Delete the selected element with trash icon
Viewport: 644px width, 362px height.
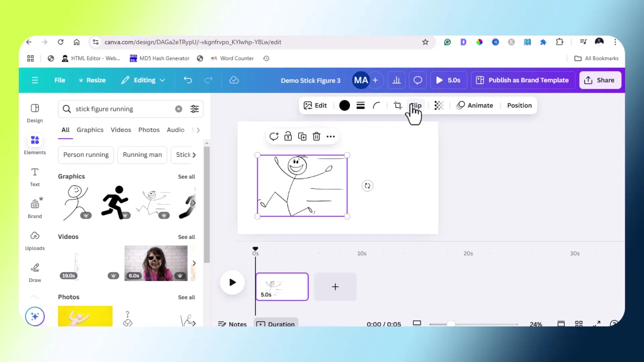(316, 136)
